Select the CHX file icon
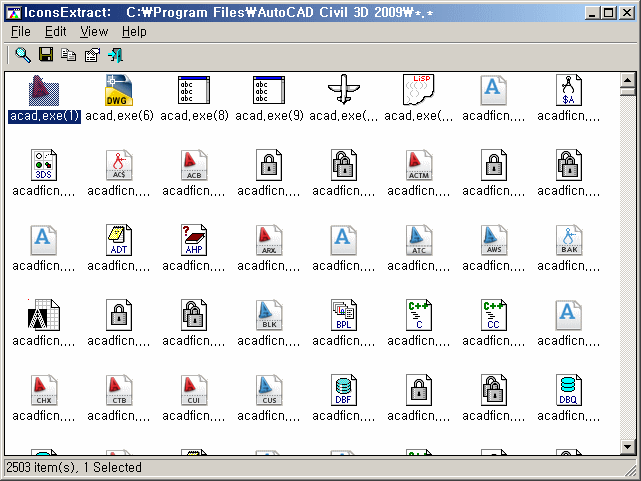This screenshot has height=481, width=641. tap(44, 390)
